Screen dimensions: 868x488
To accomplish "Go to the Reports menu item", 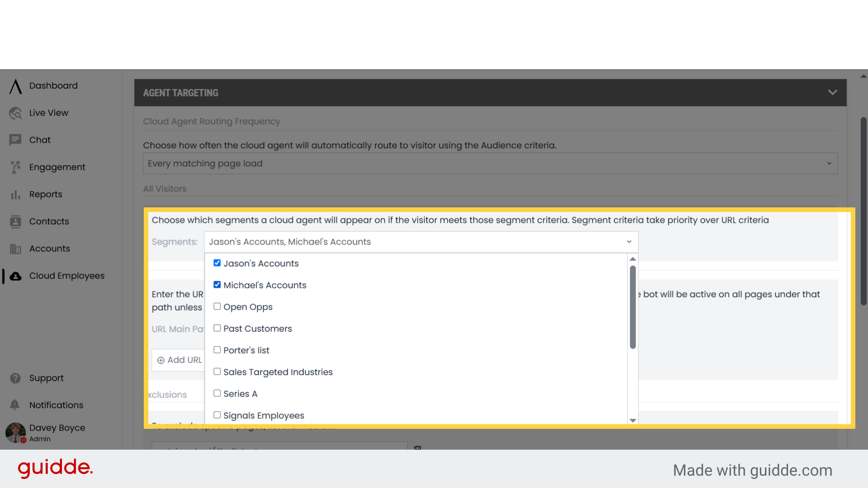I will (46, 194).
